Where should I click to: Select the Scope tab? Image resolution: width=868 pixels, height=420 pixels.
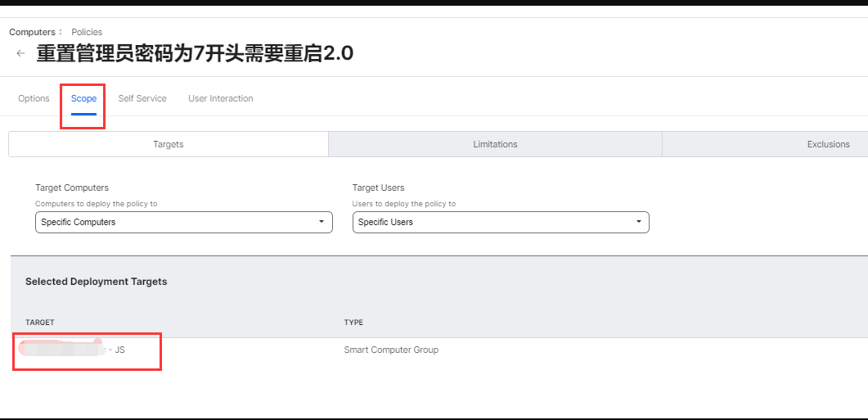pos(83,98)
